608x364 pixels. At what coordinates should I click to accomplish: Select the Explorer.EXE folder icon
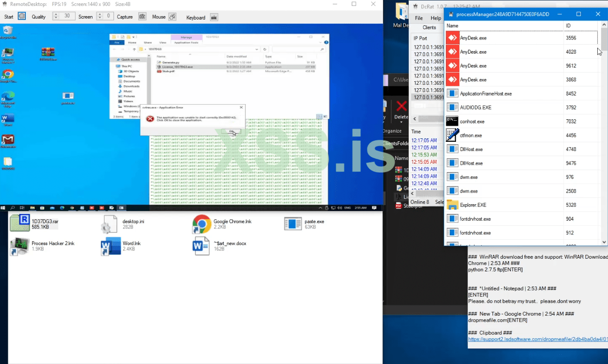pyautogui.click(x=453, y=205)
